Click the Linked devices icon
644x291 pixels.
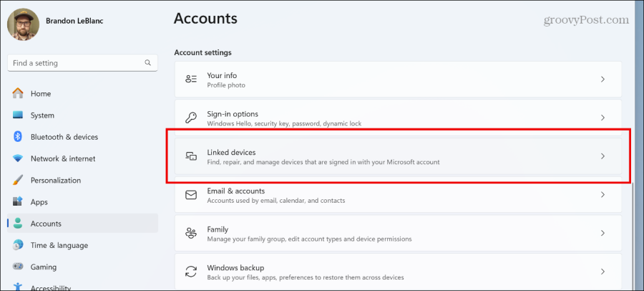pyautogui.click(x=191, y=156)
